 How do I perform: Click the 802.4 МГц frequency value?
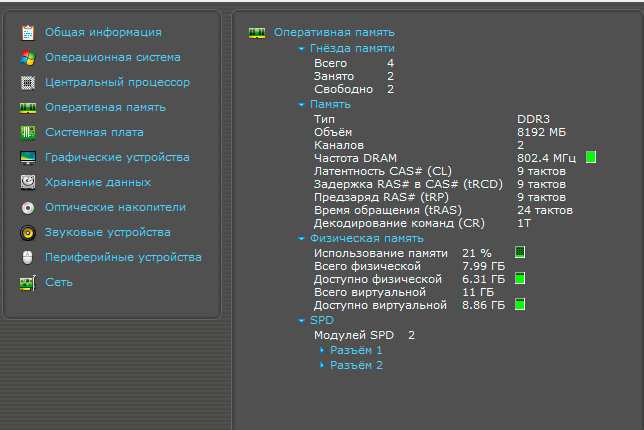546,158
